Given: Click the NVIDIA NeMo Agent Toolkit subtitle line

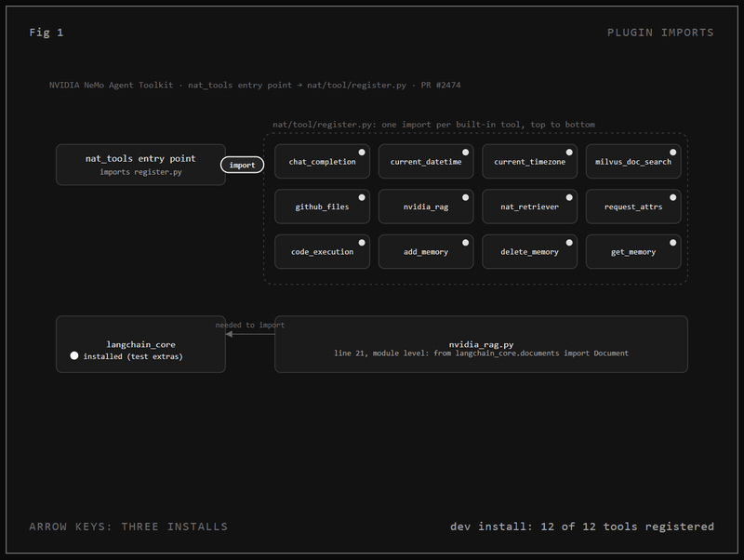Looking at the screenshot, I should [x=255, y=85].
